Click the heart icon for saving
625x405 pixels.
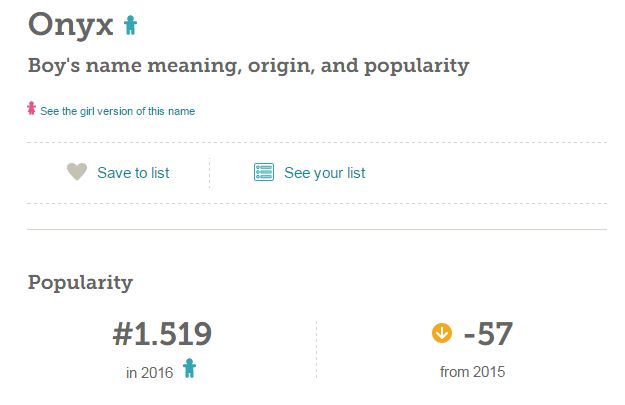point(77,172)
